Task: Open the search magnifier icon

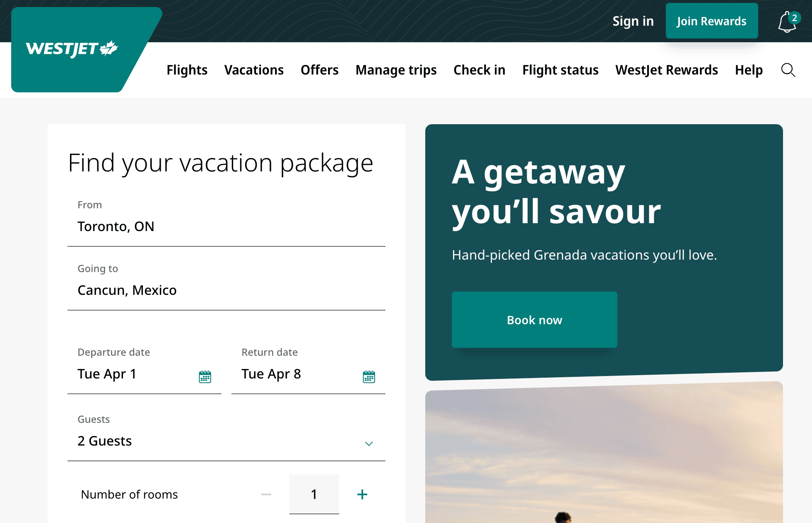Action: 788,70
